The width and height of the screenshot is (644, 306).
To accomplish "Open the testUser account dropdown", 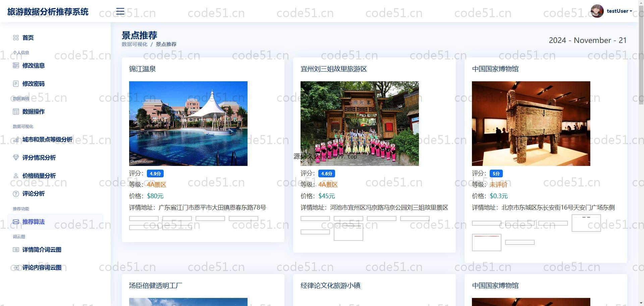I will click(x=619, y=11).
